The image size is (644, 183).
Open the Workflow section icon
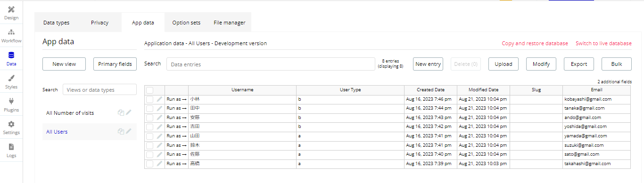[11, 32]
